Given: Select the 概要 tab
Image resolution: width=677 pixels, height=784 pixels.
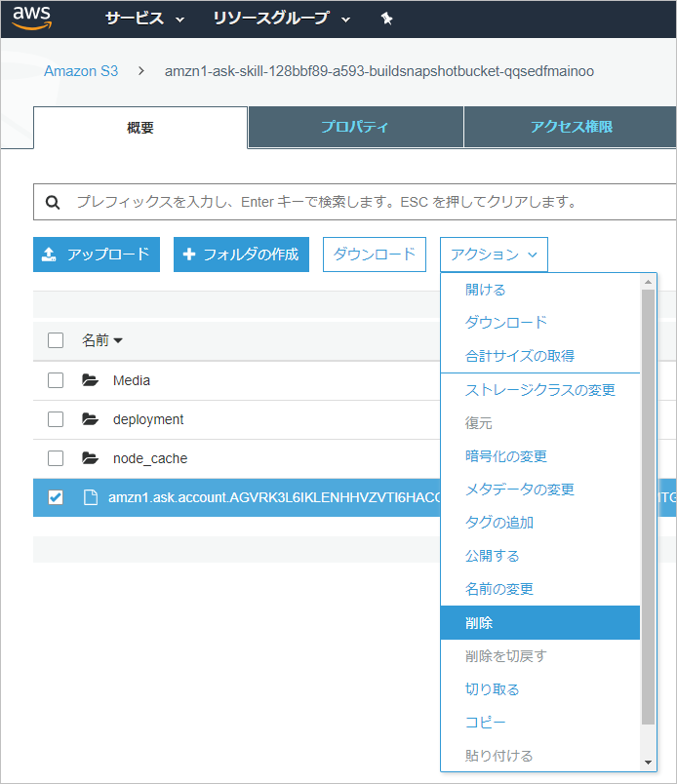Looking at the screenshot, I should click(x=140, y=128).
